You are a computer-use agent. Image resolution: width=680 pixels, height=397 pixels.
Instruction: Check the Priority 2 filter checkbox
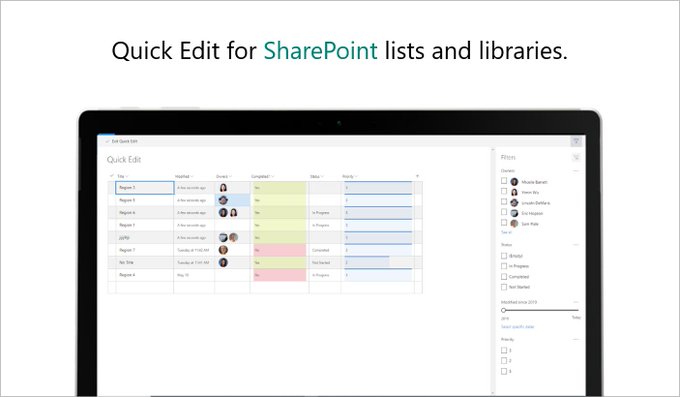click(x=504, y=361)
